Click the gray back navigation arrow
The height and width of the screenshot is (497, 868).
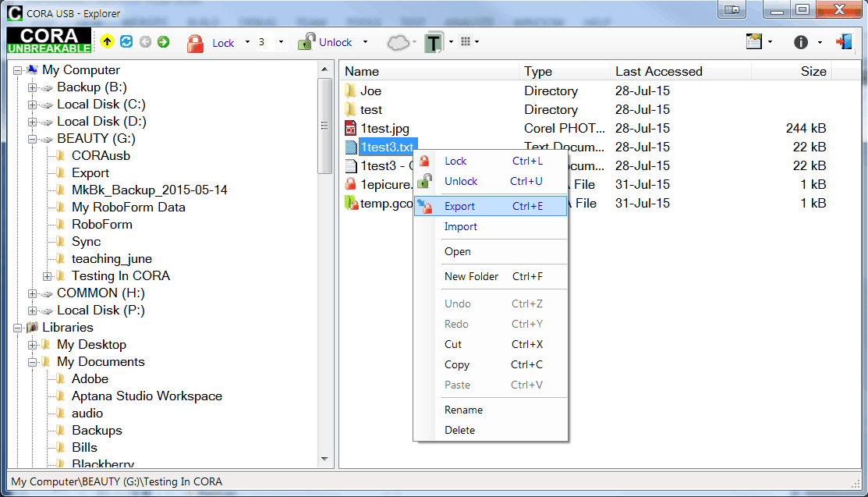pos(145,41)
